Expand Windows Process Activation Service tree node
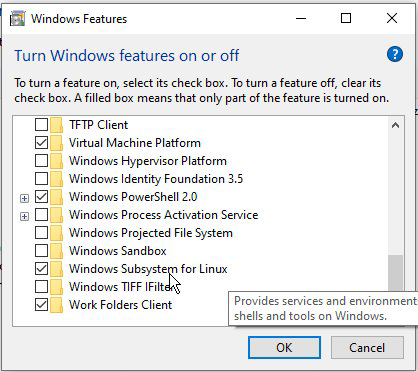Image resolution: width=418 pixels, height=372 pixels. click(24, 216)
